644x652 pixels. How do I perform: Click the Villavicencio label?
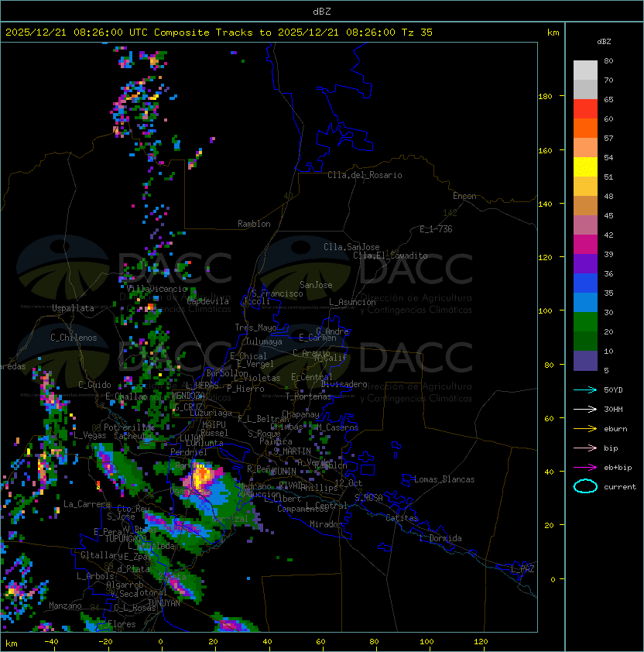click(156, 289)
